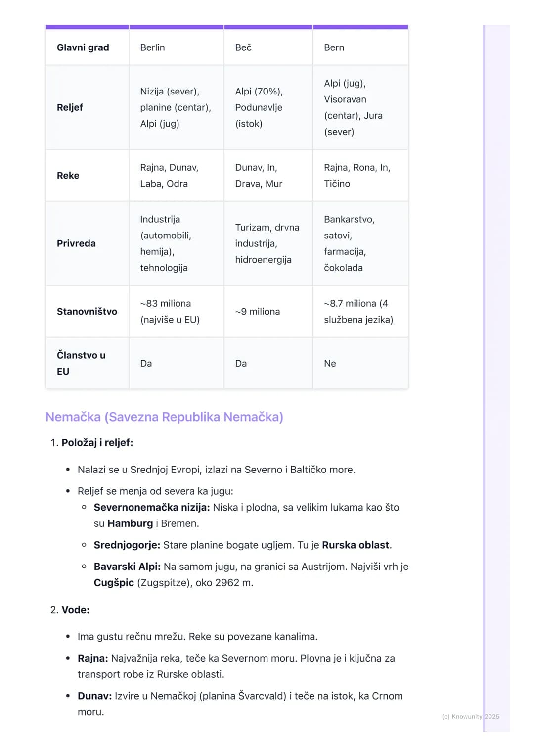Click the Glavni grad row header
534x756 pixels.
click(87, 47)
